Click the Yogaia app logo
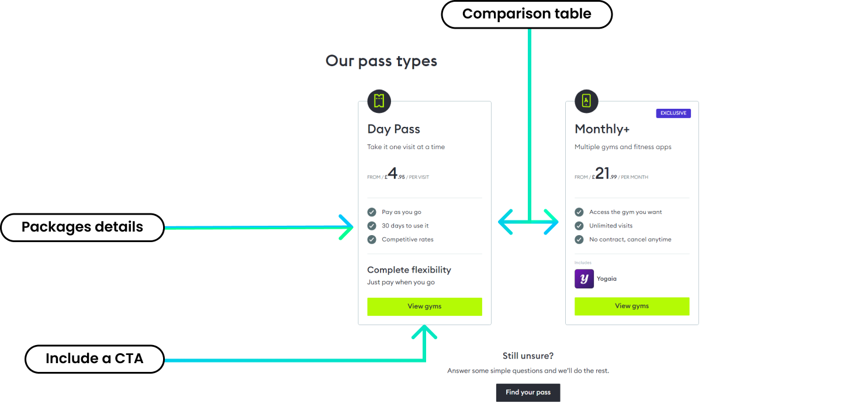 click(x=584, y=279)
